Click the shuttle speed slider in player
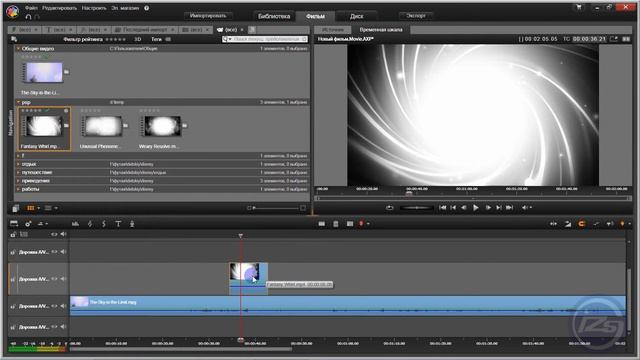The height and width of the screenshot is (360, 640). point(416,208)
